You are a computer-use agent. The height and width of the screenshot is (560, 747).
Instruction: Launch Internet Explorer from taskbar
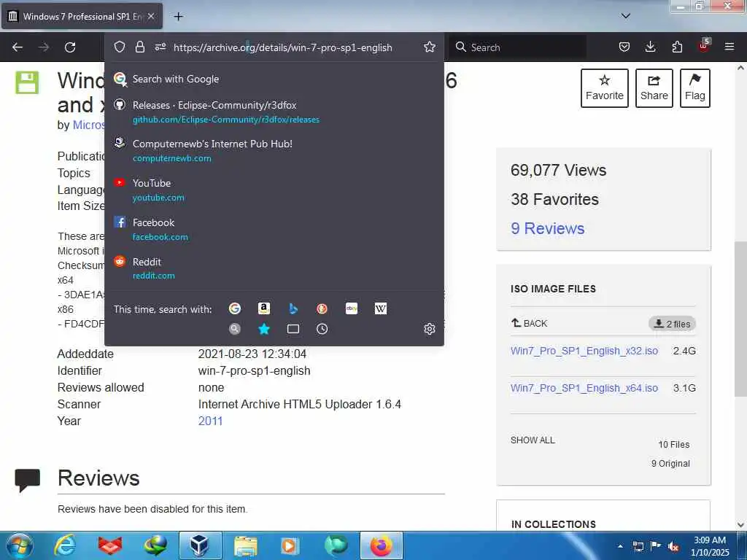pyautogui.click(x=65, y=545)
